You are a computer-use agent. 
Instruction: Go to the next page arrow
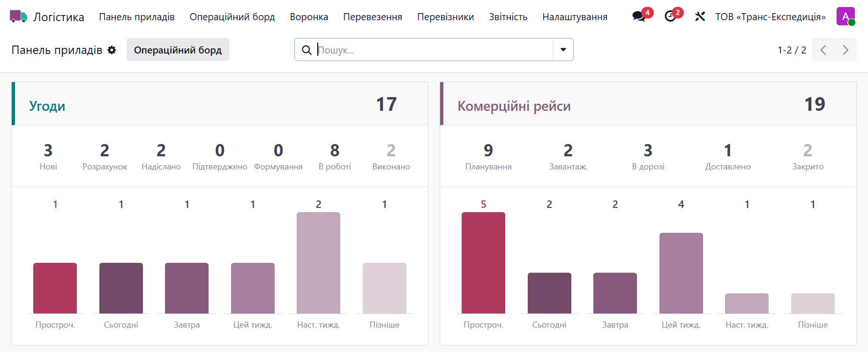(846, 50)
